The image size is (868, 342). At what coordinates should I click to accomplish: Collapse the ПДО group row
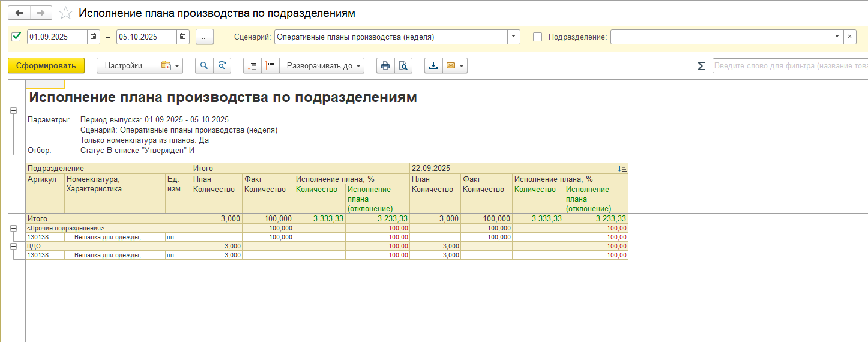[x=13, y=247]
